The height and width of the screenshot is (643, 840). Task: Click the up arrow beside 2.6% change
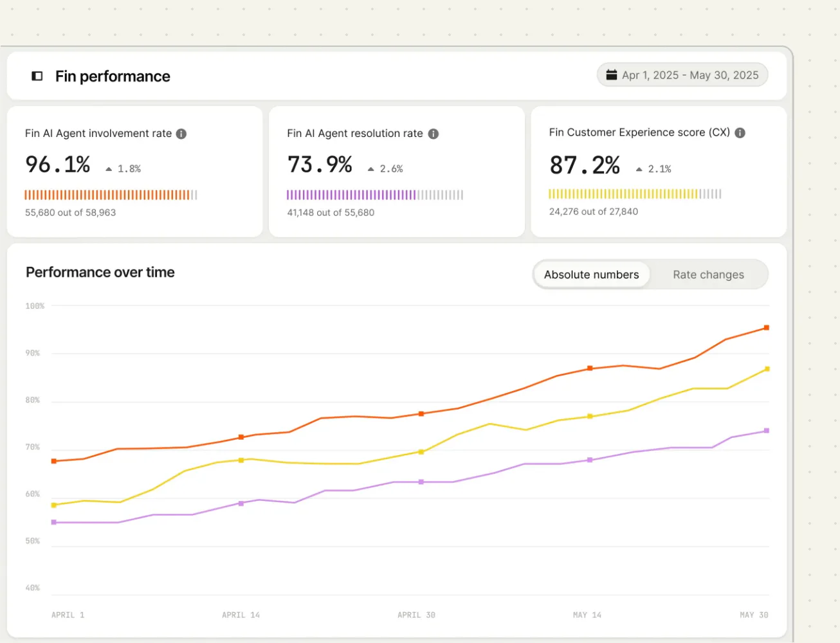pyautogui.click(x=370, y=169)
